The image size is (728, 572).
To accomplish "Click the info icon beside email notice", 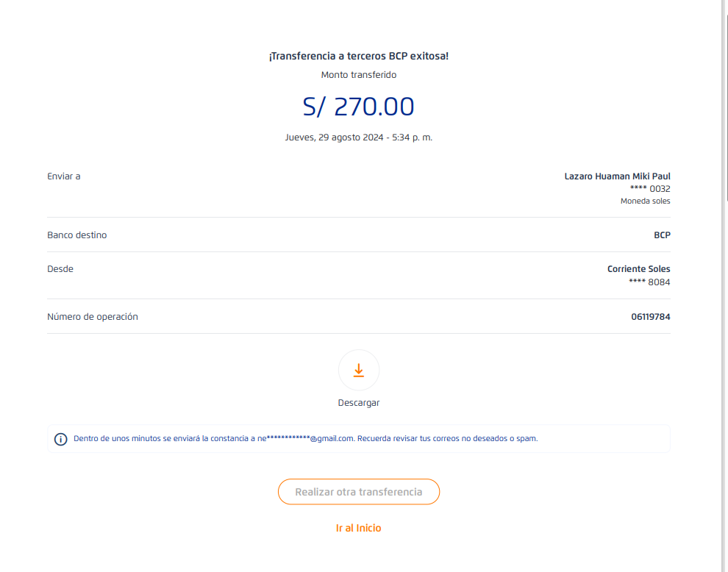I will (x=61, y=439).
